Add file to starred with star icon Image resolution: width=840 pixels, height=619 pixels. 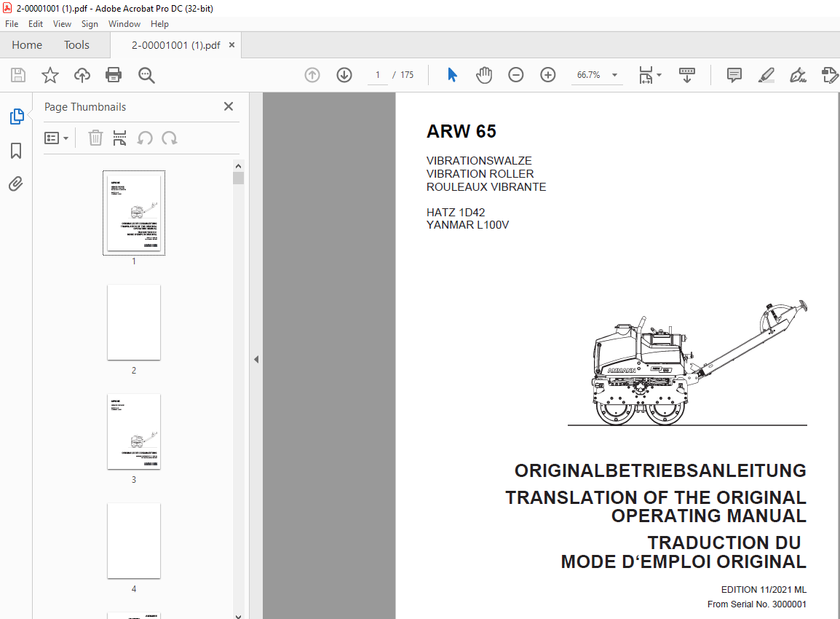(x=49, y=75)
